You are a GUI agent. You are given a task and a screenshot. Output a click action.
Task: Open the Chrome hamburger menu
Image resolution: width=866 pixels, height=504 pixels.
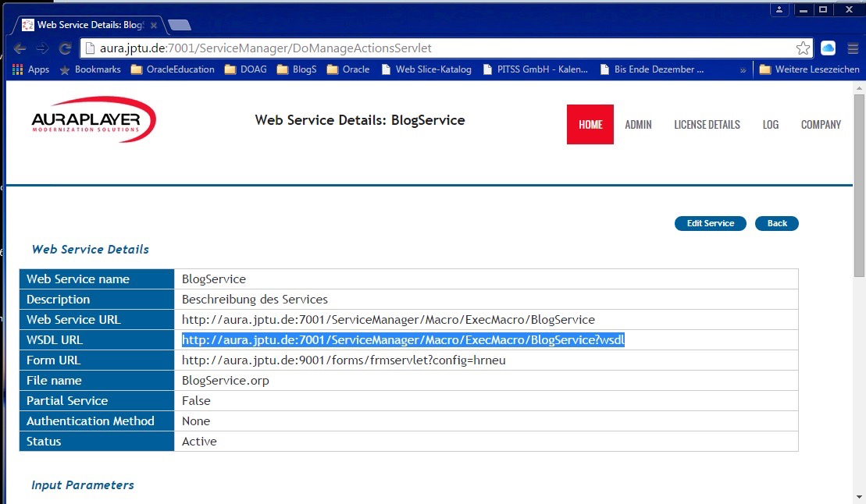(x=853, y=48)
